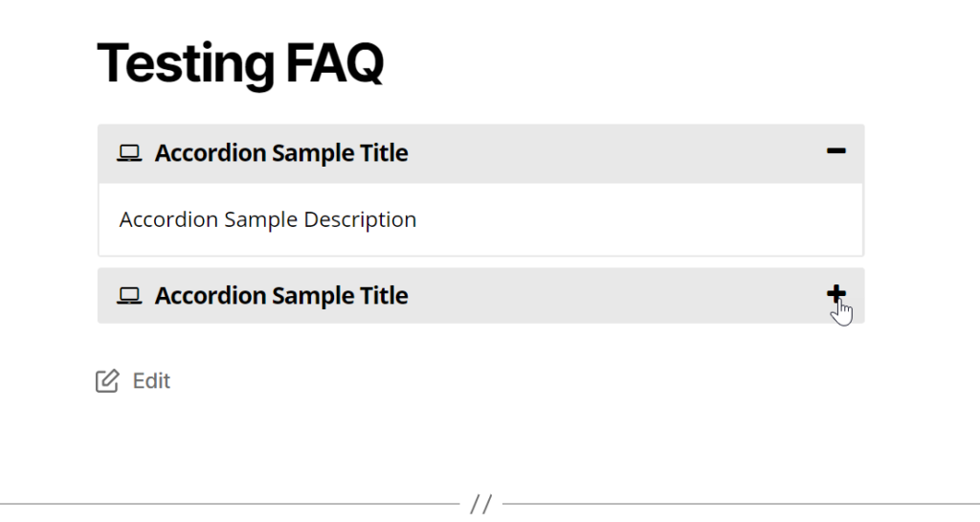Click the laptop icon in the collapsed accordion
The width and height of the screenshot is (980, 522).
129,296
